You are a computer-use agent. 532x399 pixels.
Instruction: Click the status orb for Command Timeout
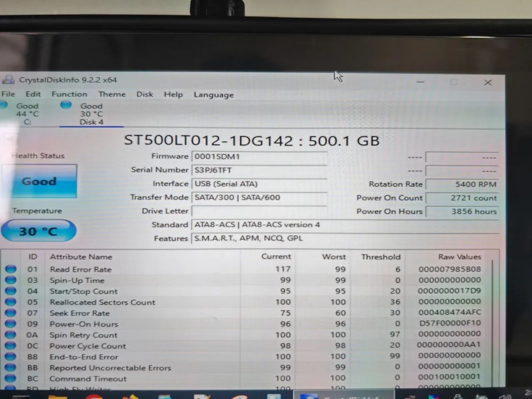point(11,378)
